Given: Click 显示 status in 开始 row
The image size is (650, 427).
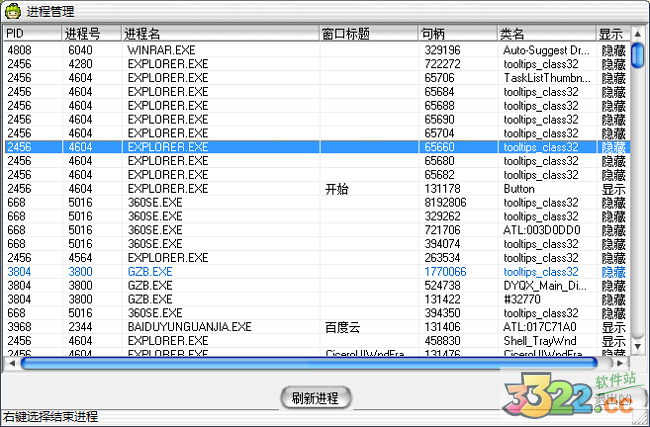Looking at the screenshot, I should click(614, 189).
